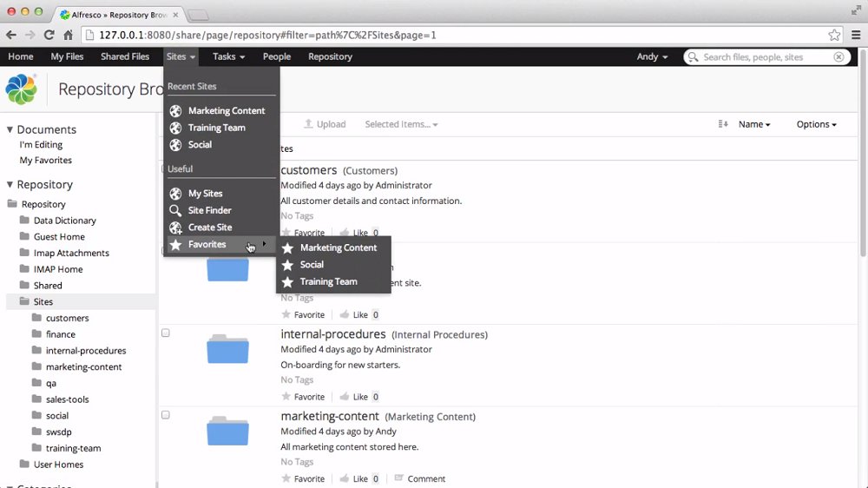The image size is (868, 488).
Task: Click the Create Site globe icon
Action: (x=175, y=228)
